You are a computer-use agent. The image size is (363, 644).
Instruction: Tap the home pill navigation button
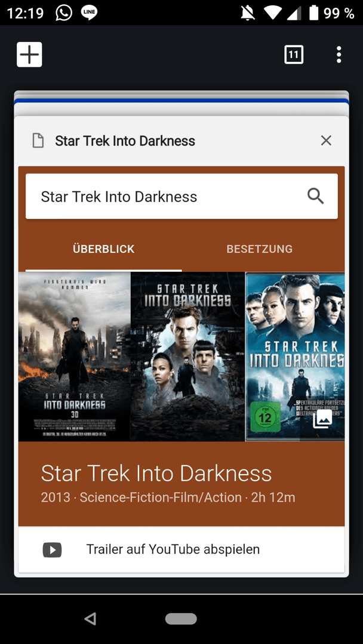coord(181,618)
